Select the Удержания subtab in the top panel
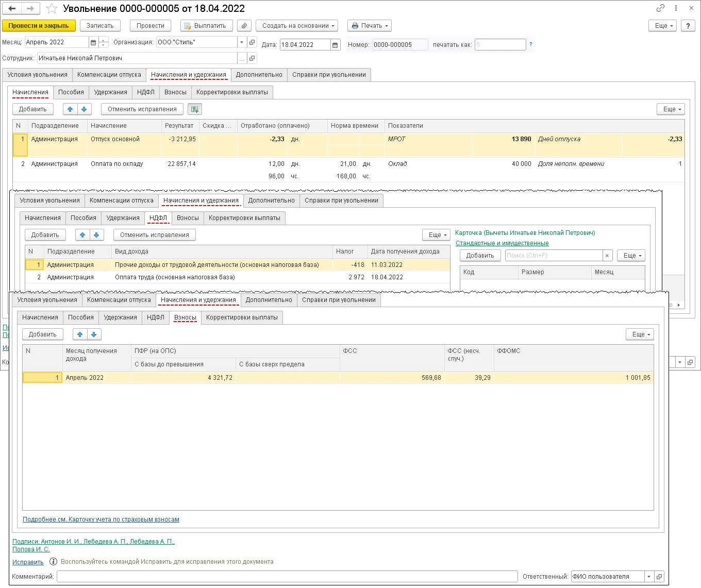The image size is (701, 588). [x=110, y=92]
